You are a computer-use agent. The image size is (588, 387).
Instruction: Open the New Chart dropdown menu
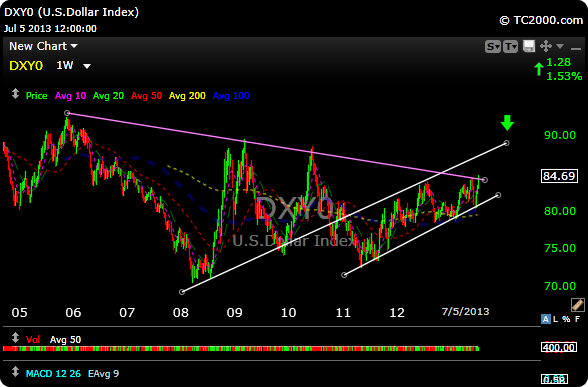point(43,46)
